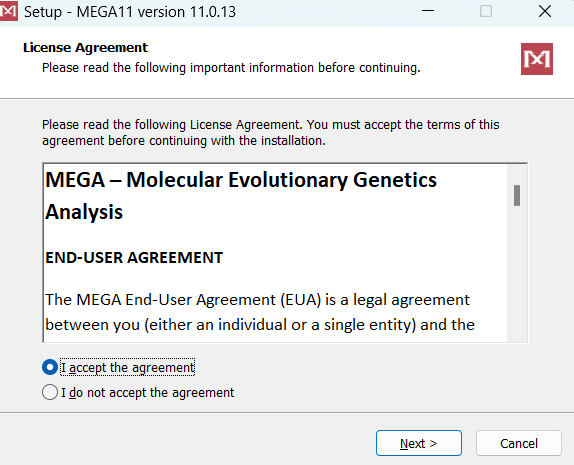Click the 'I accept the agreement' label text
The image size is (574, 465).
click(127, 367)
